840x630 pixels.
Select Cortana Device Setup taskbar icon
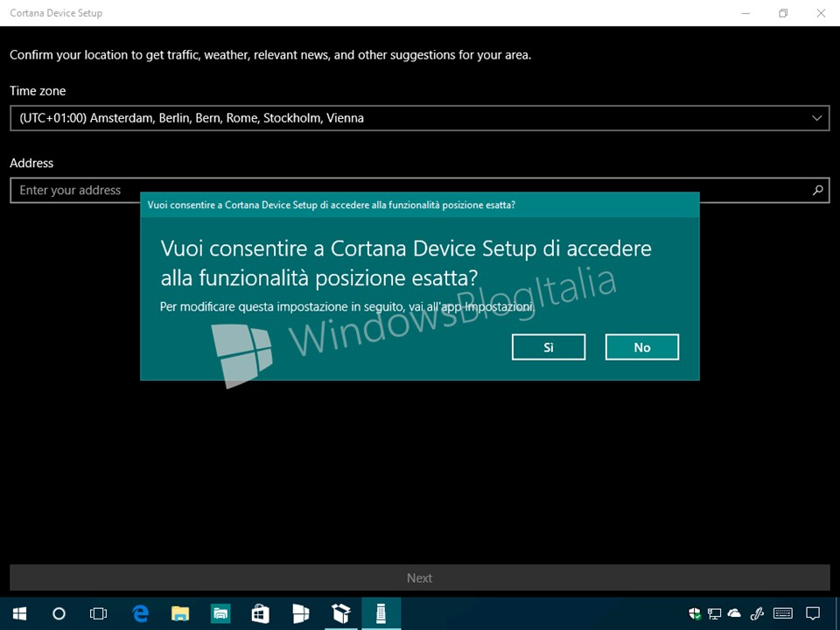point(381,613)
